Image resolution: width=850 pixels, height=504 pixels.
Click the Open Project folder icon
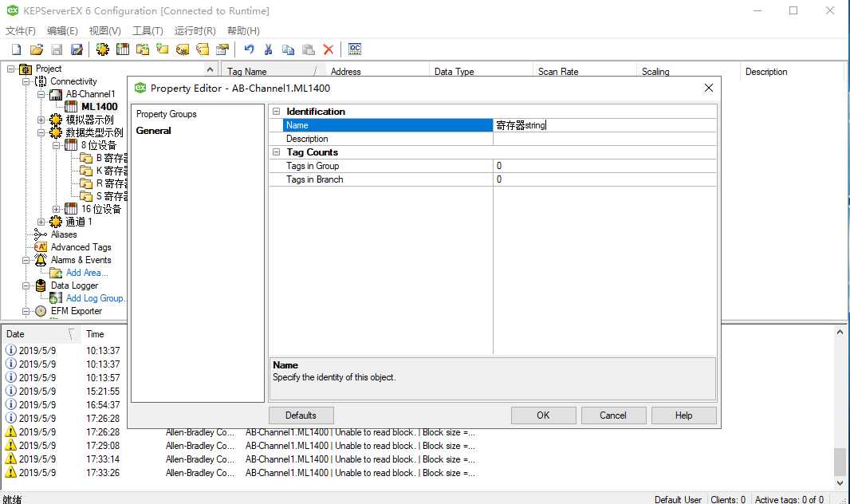[x=37, y=49]
